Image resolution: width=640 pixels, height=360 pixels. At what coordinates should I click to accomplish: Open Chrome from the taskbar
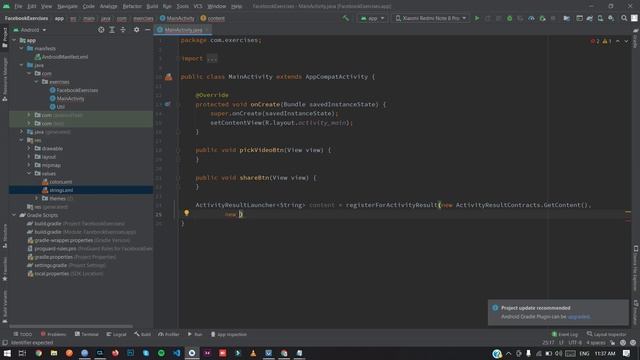tap(38, 353)
